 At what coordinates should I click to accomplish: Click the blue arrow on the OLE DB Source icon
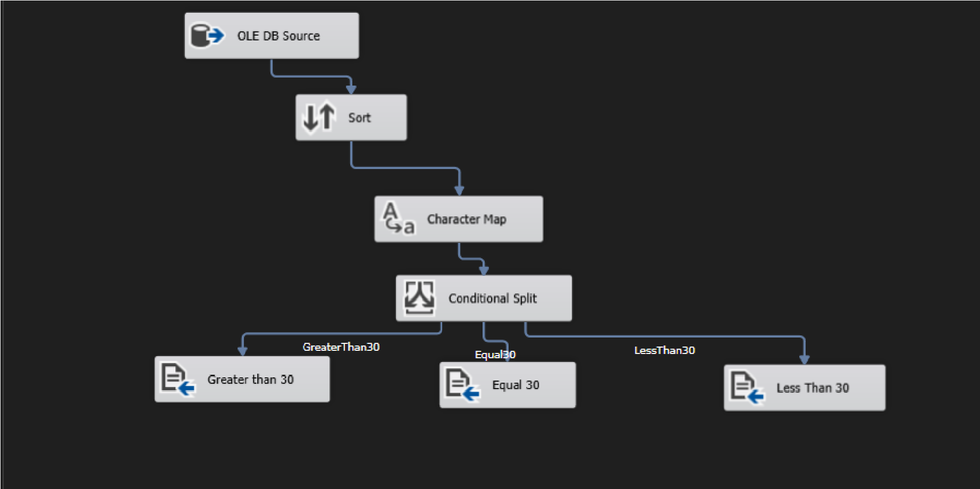217,35
